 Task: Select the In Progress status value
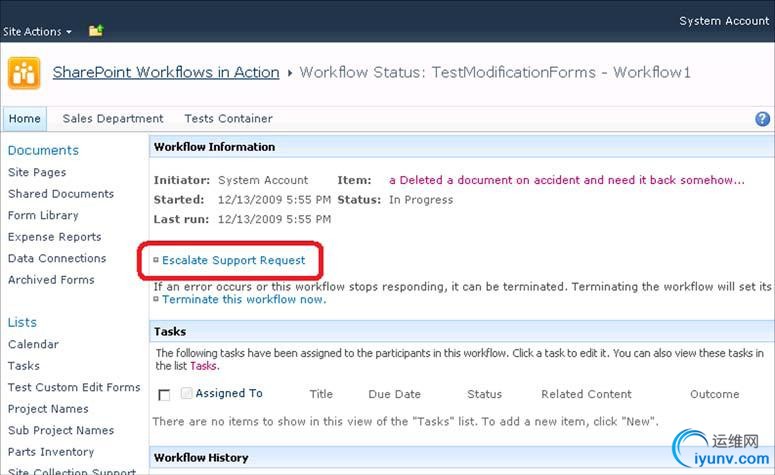421,200
